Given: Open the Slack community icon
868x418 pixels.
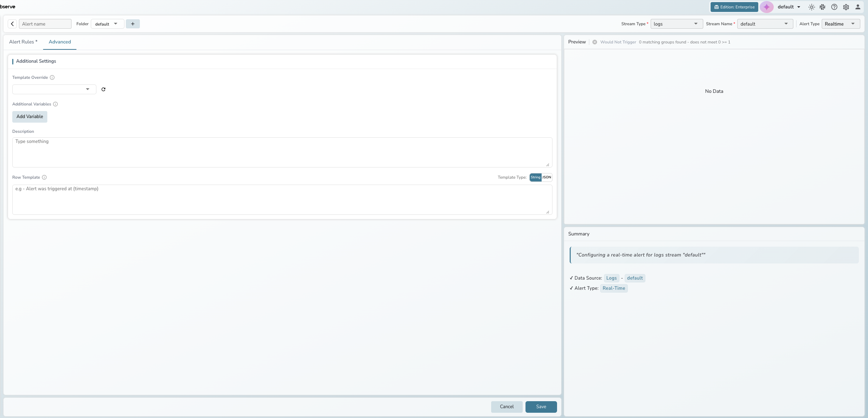Looking at the screenshot, I should point(823,7).
